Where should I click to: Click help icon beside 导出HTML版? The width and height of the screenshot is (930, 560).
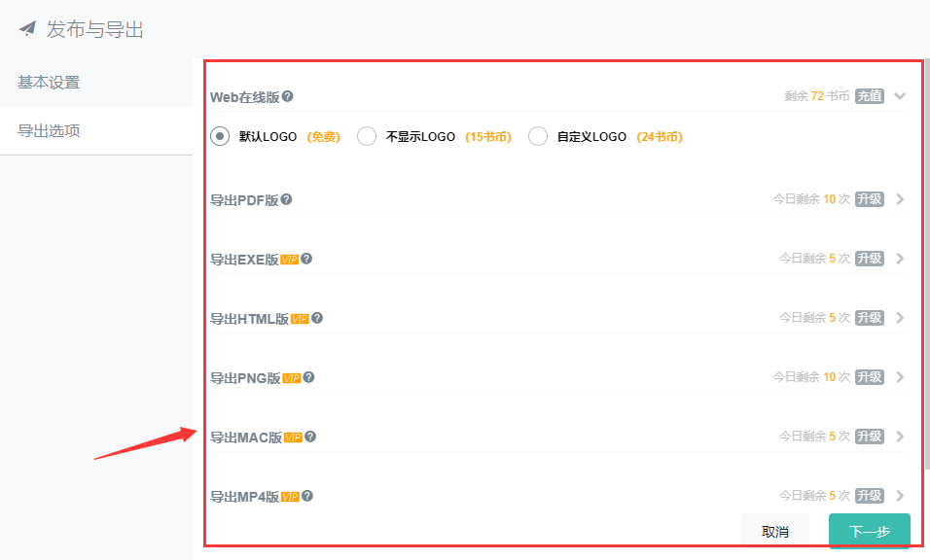click(317, 318)
